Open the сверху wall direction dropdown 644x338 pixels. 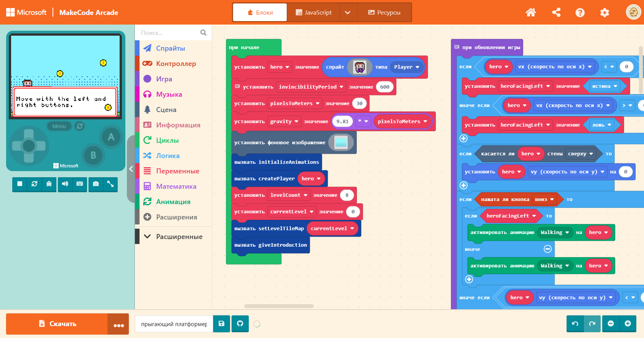pyautogui.click(x=580, y=153)
